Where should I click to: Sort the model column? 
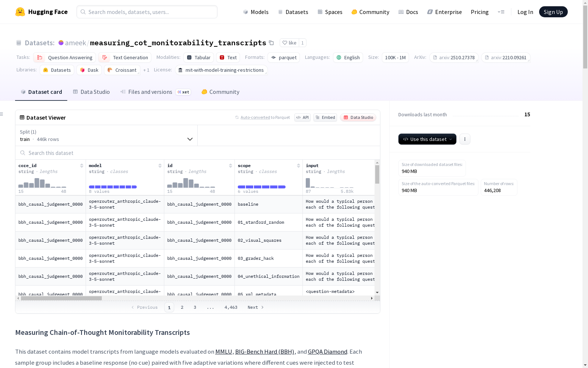coord(160,166)
